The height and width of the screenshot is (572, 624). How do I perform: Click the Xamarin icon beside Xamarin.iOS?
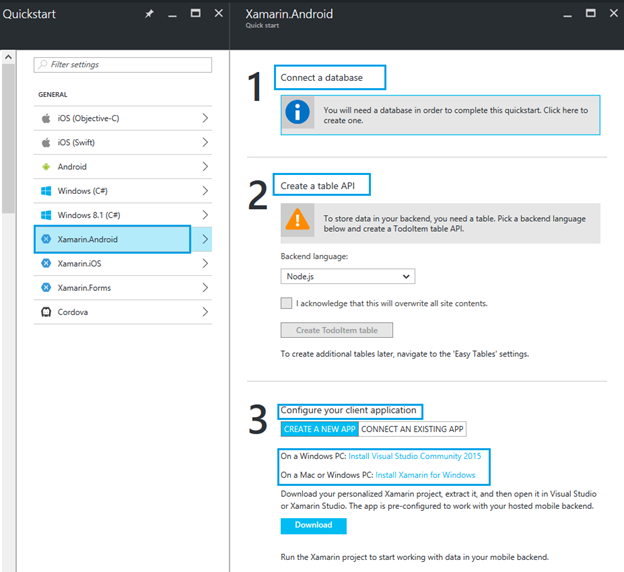(46, 264)
